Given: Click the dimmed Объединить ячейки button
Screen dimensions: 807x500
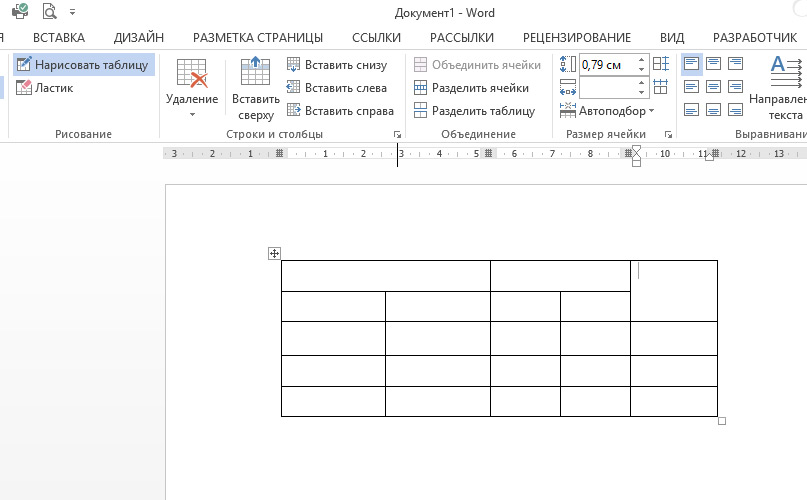Looking at the screenshot, I should 478,65.
